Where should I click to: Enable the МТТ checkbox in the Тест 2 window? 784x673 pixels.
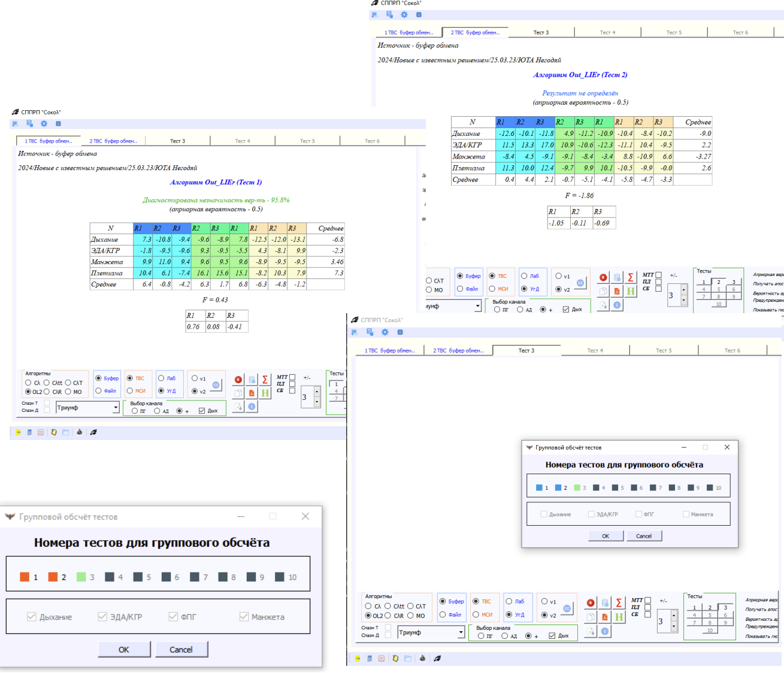point(658,275)
